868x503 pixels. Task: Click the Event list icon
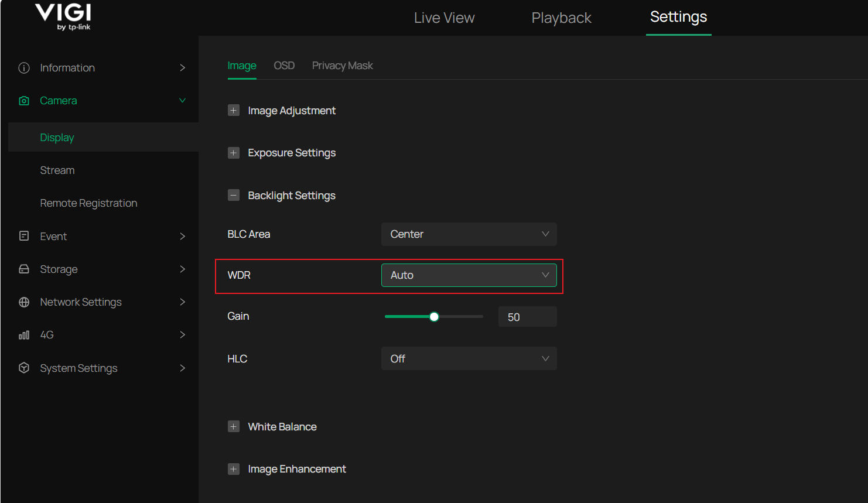point(24,236)
